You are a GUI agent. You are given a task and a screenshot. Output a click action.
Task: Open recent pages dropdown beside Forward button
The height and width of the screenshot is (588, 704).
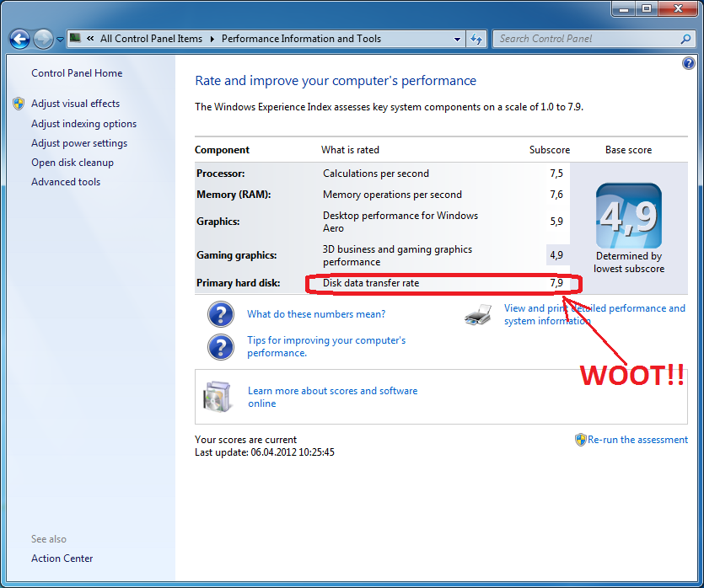pyautogui.click(x=60, y=40)
